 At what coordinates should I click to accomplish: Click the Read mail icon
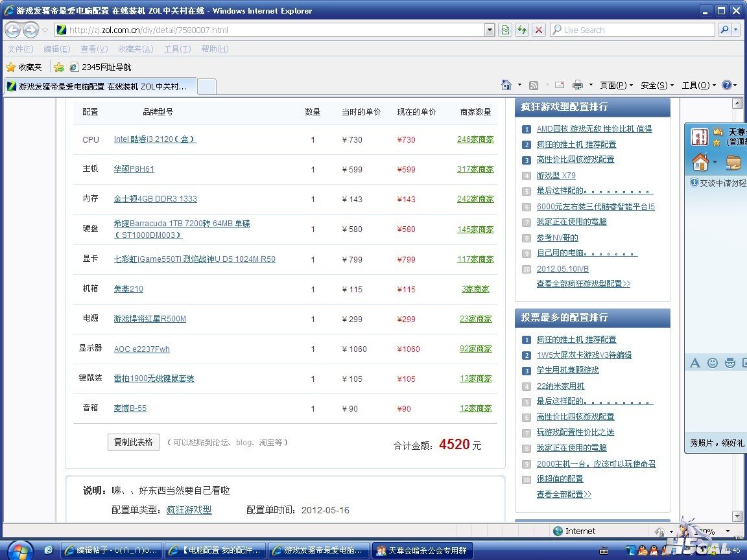(x=560, y=86)
